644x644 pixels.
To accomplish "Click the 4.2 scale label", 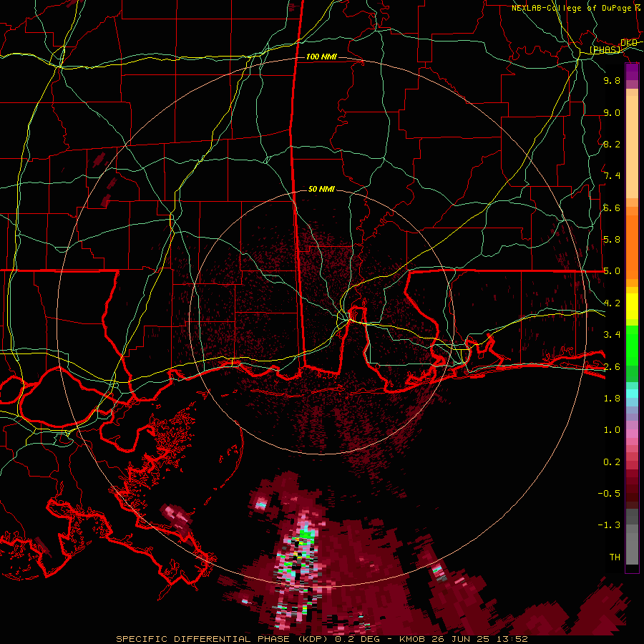I will click(x=612, y=303).
